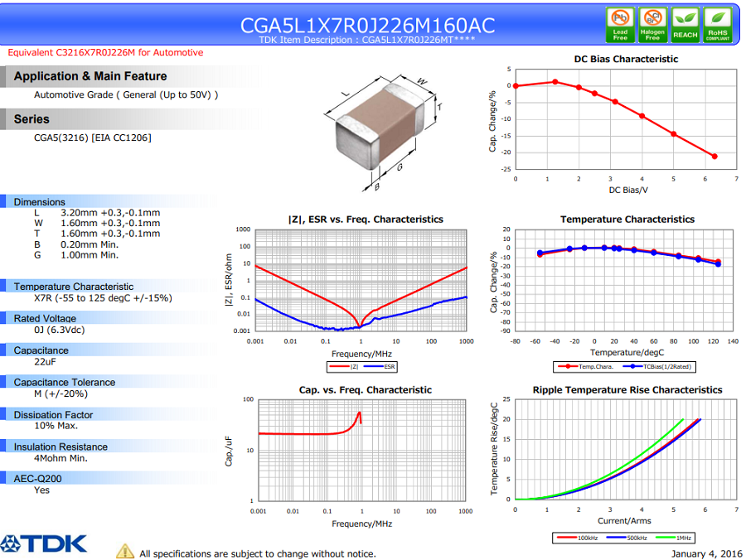Select the Temperature Characteristic heading
Viewport: 746px width, 560px height.
click(74, 286)
